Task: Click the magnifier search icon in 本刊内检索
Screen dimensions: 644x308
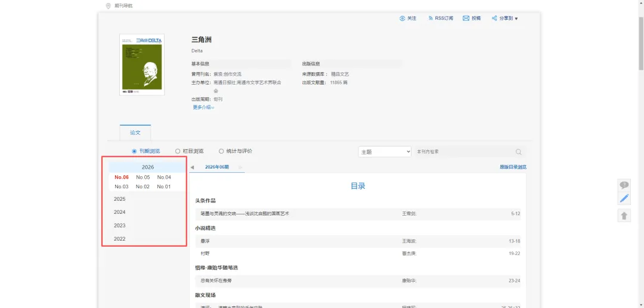Action: (x=518, y=152)
